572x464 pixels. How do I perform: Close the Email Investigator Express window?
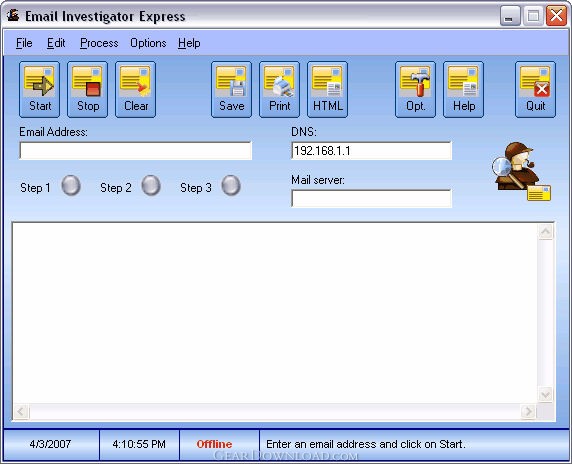point(556,16)
